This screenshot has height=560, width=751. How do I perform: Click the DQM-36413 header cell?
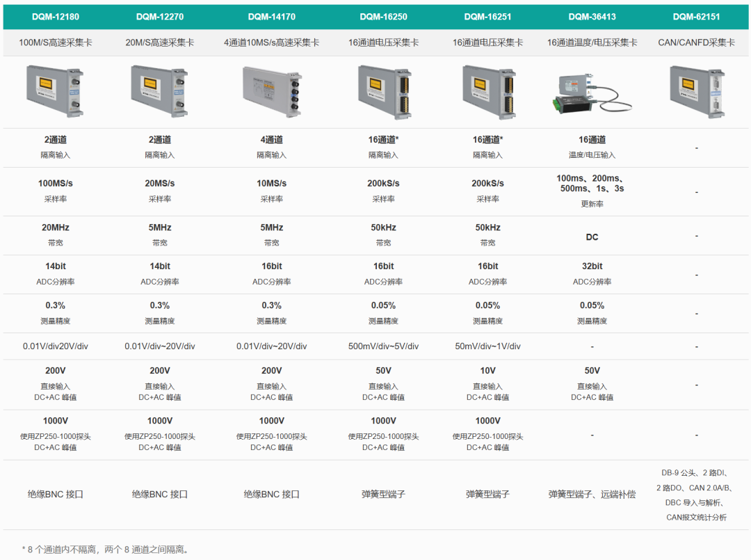[592, 17]
